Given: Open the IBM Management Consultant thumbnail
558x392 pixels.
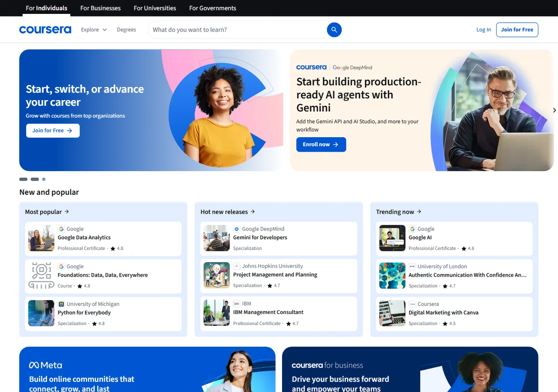Looking at the screenshot, I should coord(217,313).
